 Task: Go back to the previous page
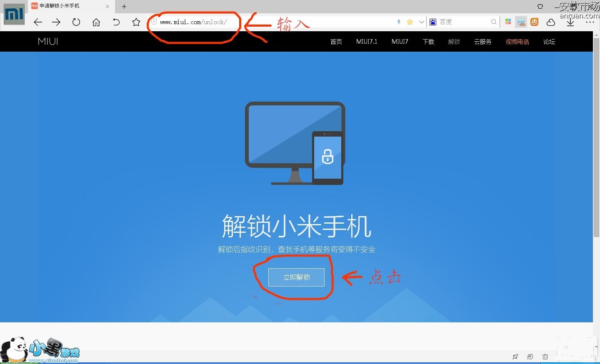(38, 22)
